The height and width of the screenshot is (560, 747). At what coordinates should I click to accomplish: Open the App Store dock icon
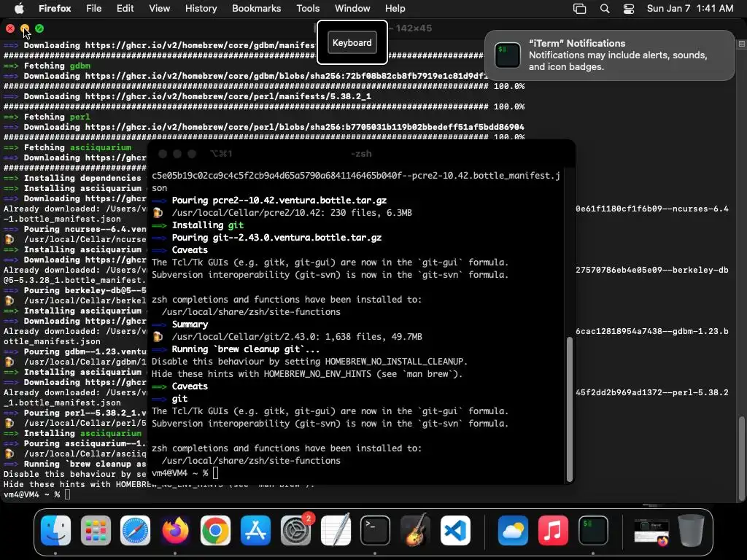[255, 530]
